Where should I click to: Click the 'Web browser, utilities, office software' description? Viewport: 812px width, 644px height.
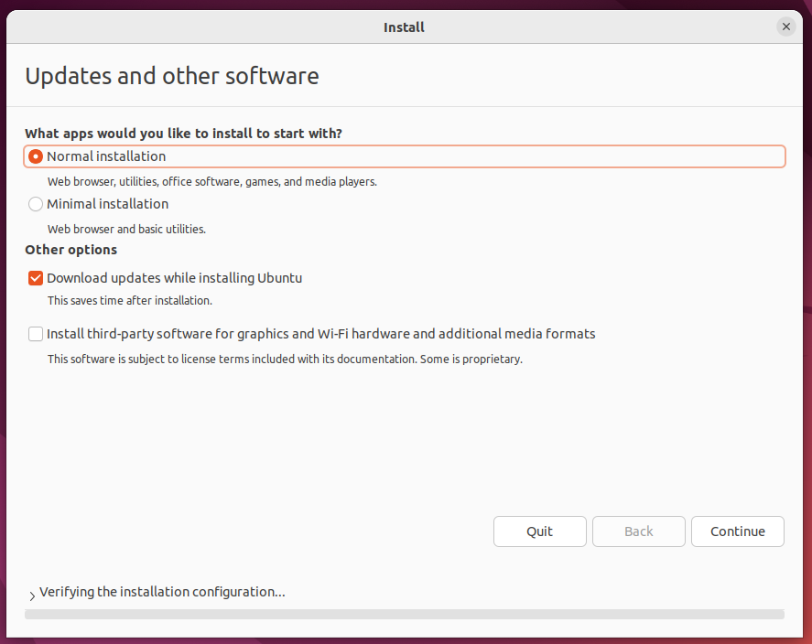pos(212,181)
